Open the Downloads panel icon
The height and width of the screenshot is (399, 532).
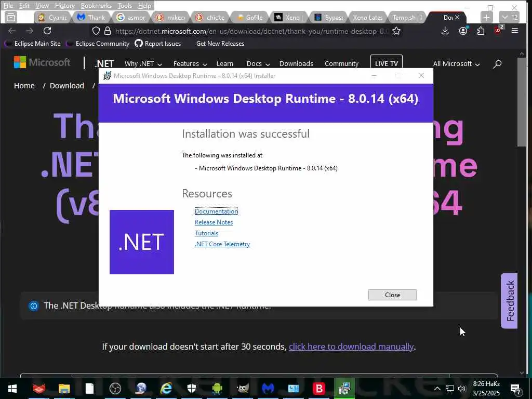click(x=445, y=31)
